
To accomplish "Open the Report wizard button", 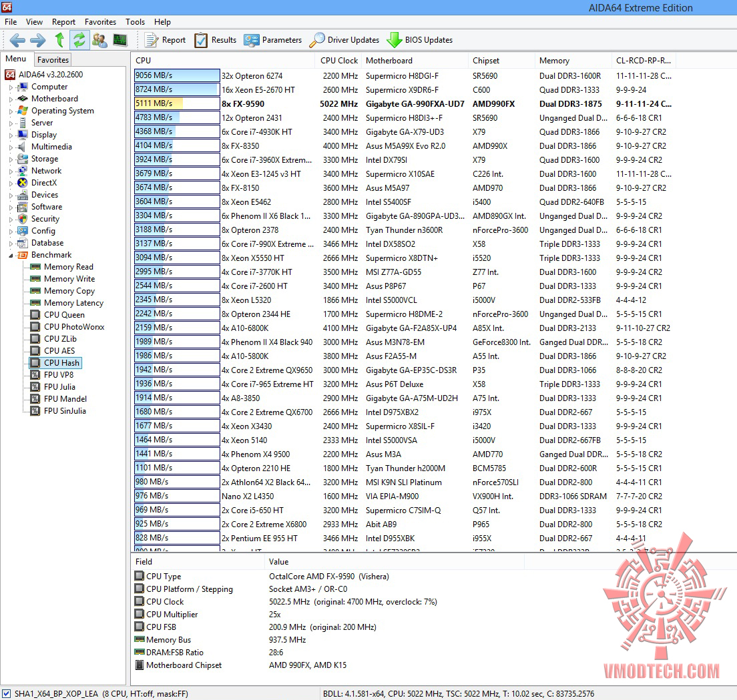I will point(165,40).
